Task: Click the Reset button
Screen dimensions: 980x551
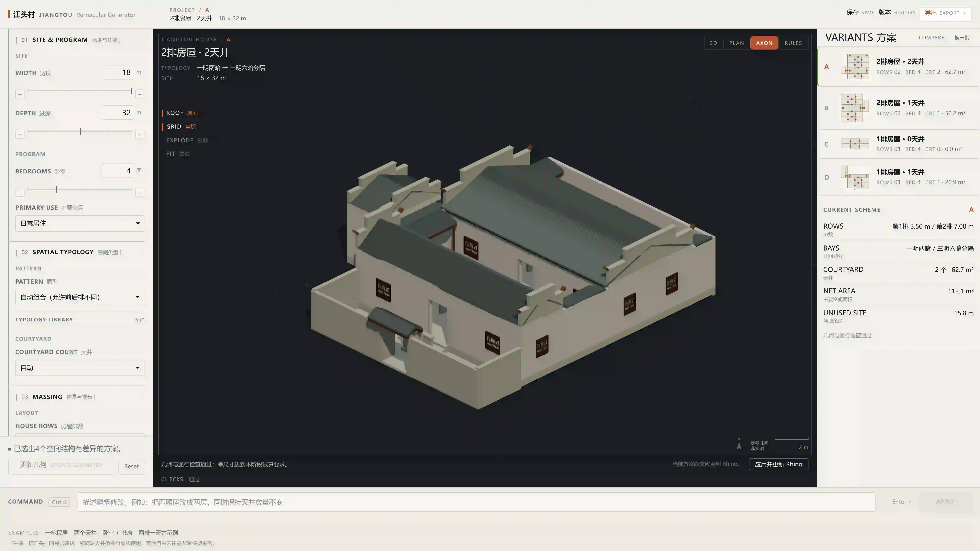Action: [131, 467]
